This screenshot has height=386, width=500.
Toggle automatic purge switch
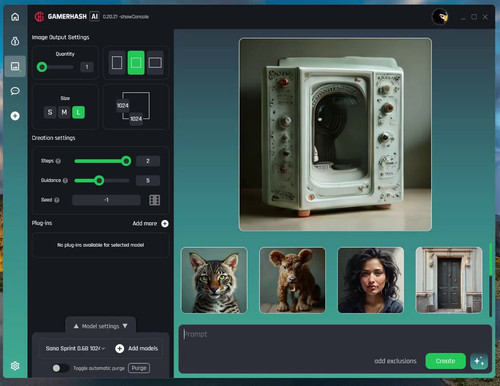coord(60,368)
